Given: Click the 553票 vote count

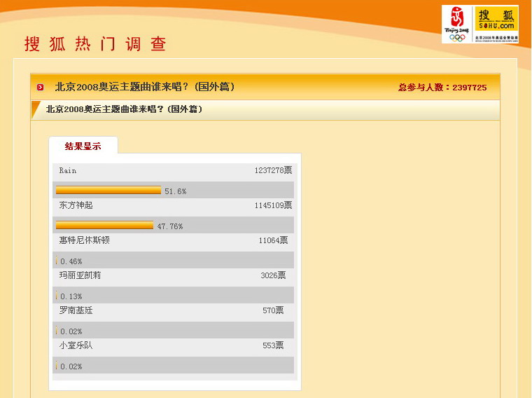Looking at the screenshot, I should click(273, 345).
